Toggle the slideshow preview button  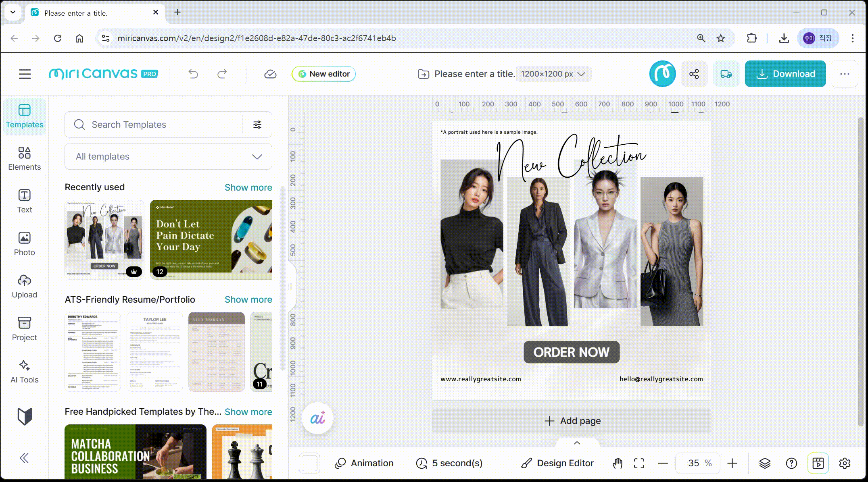point(818,463)
